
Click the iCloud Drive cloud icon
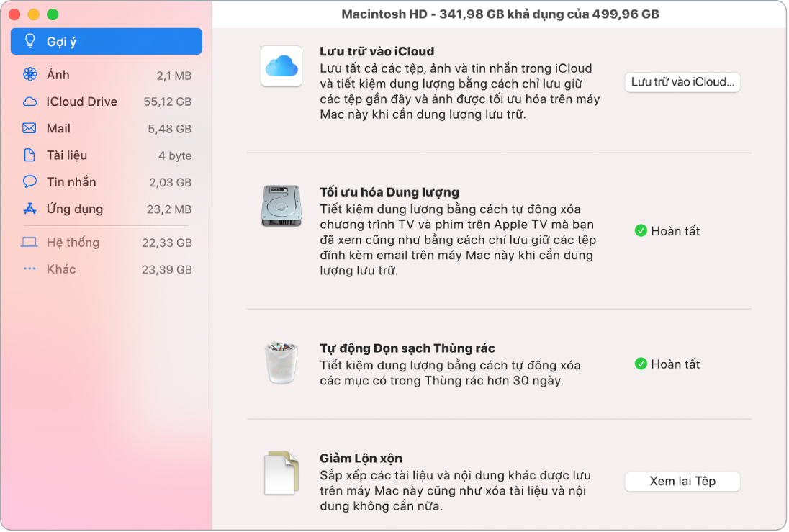pyautogui.click(x=30, y=102)
